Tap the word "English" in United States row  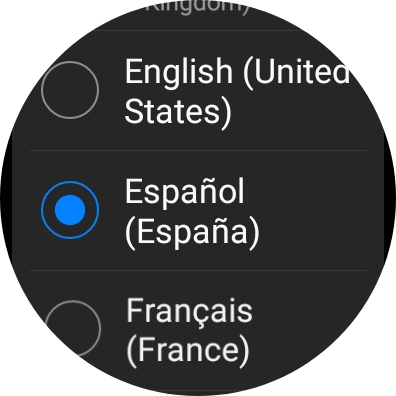pos(179,72)
